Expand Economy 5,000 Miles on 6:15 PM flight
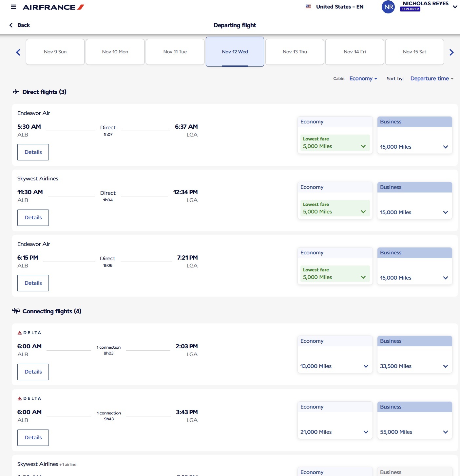The image size is (460, 476). tap(335, 274)
